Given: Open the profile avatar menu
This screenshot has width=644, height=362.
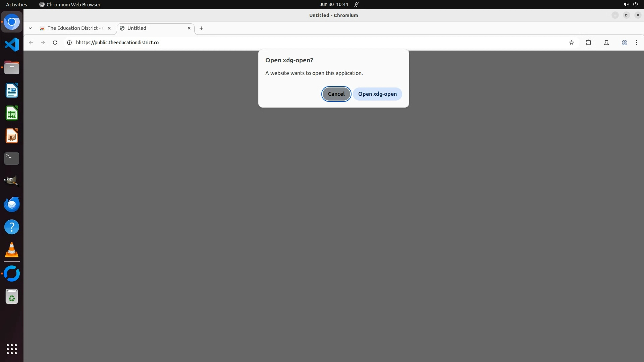Looking at the screenshot, I should tap(624, 43).
